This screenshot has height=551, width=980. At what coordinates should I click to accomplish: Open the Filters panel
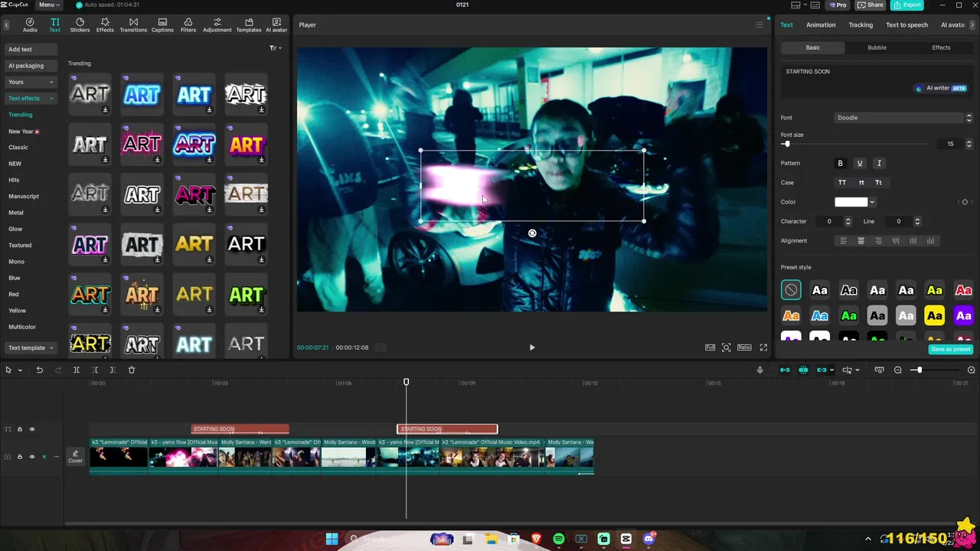tap(188, 24)
